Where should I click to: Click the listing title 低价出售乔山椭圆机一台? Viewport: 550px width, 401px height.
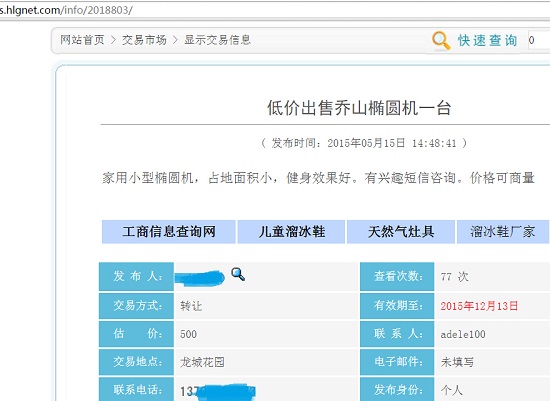coord(359,108)
